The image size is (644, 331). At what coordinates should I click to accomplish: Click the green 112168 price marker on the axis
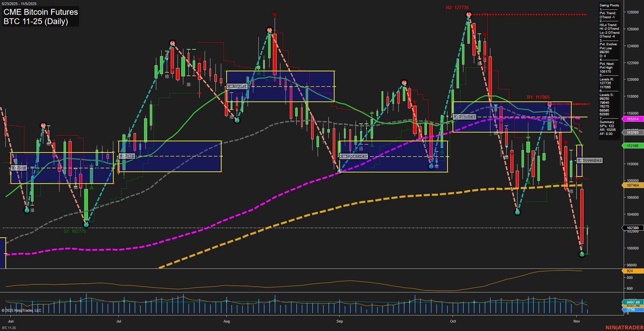coord(632,146)
